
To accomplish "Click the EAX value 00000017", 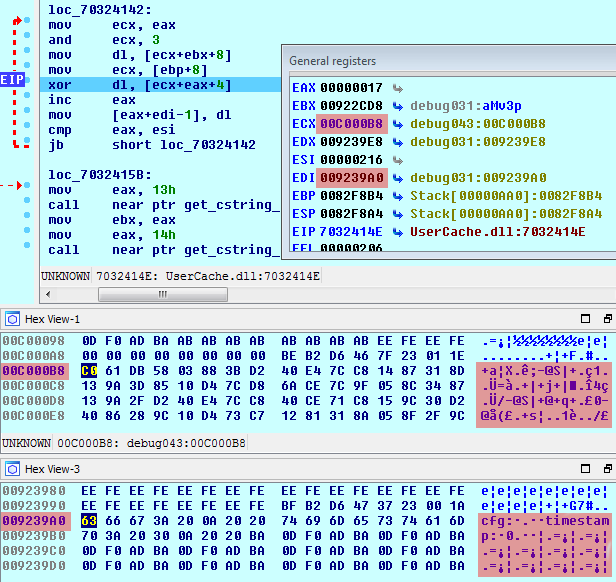I will [351, 88].
